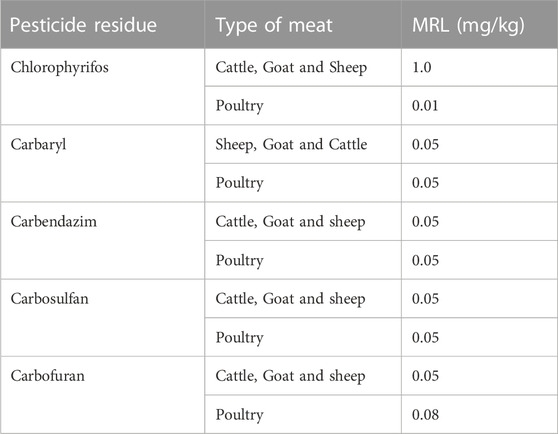Viewport: 558px width, 434px height.
Task: Click the Sheep, Goat and Cattle cell
Action: click(303, 144)
